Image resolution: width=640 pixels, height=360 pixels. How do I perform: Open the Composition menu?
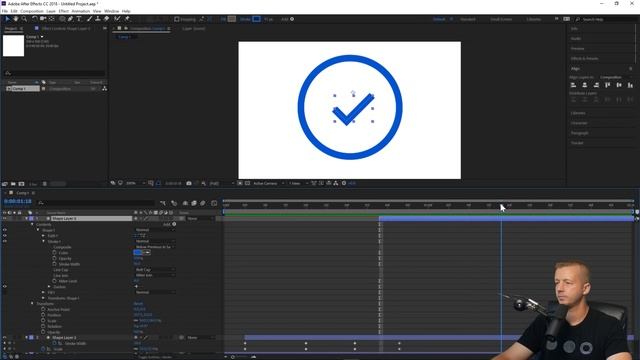(31, 11)
